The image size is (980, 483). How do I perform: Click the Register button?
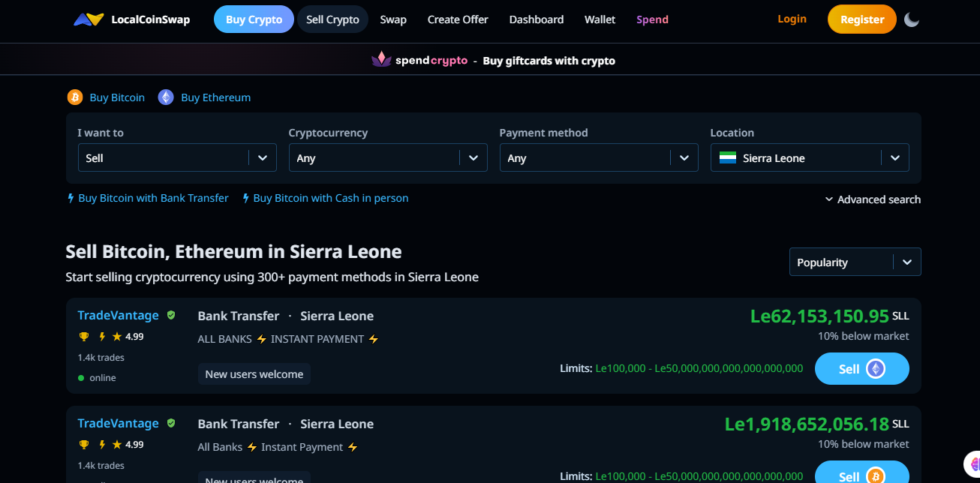coord(862,19)
